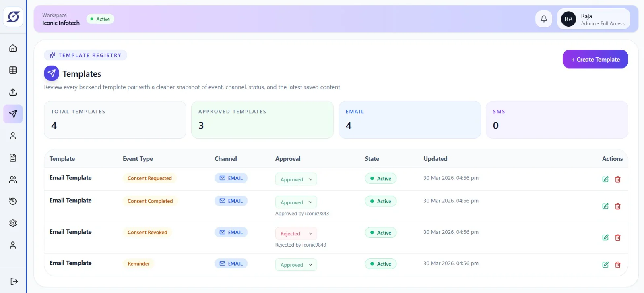Click the Create Template button
The width and height of the screenshot is (644, 293).
[x=595, y=59]
